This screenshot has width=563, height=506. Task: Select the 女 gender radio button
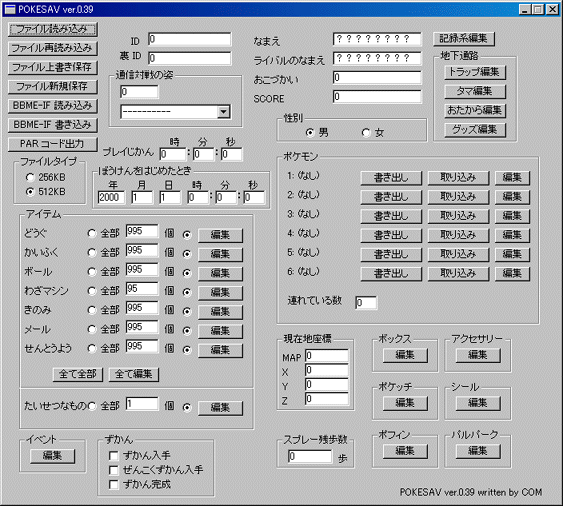[x=366, y=133]
